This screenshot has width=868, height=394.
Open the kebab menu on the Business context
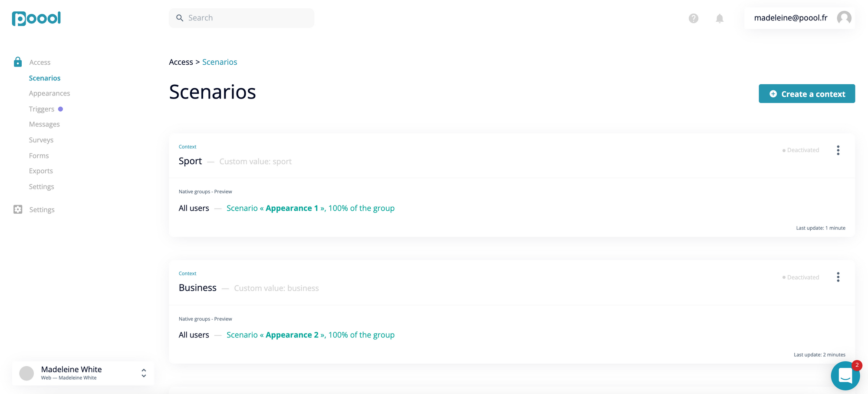click(x=838, y=277)
